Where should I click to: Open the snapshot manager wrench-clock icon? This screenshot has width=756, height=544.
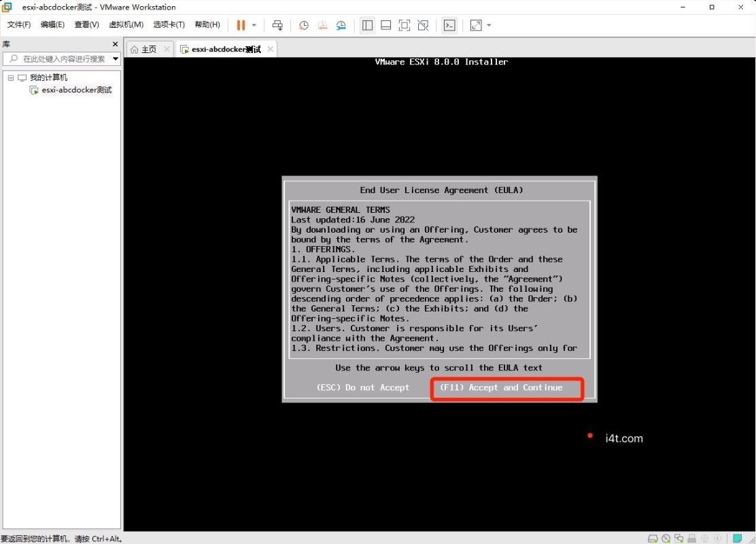pyautogui.click(x=341, y=25)
